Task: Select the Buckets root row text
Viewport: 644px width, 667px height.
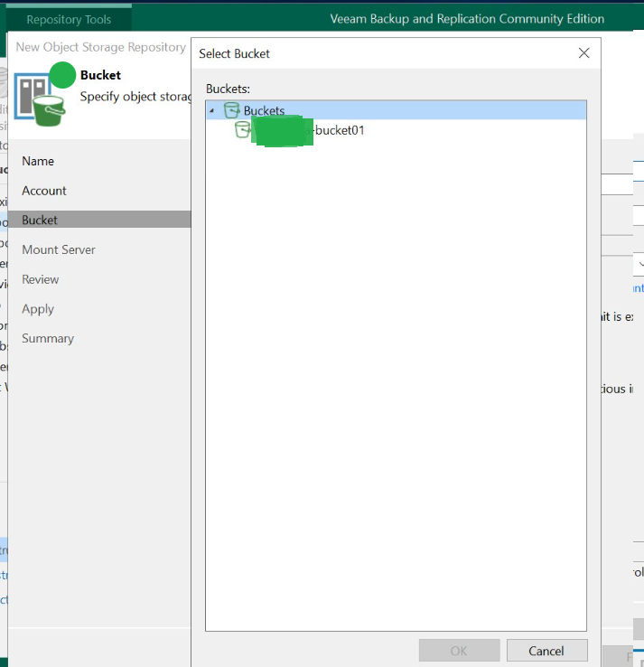Action: pos(264,110)
